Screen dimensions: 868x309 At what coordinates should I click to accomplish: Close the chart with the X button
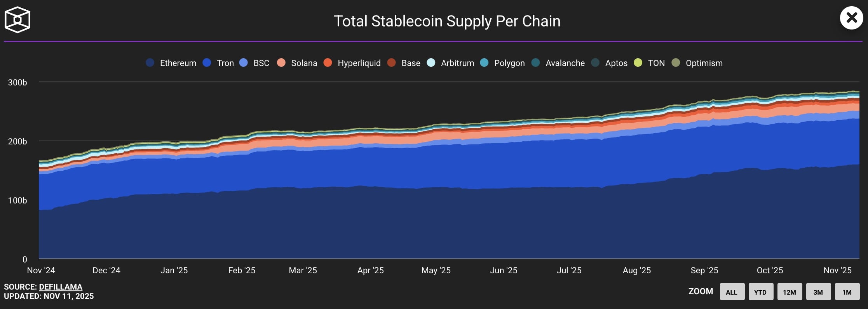(x=851, y=18)
